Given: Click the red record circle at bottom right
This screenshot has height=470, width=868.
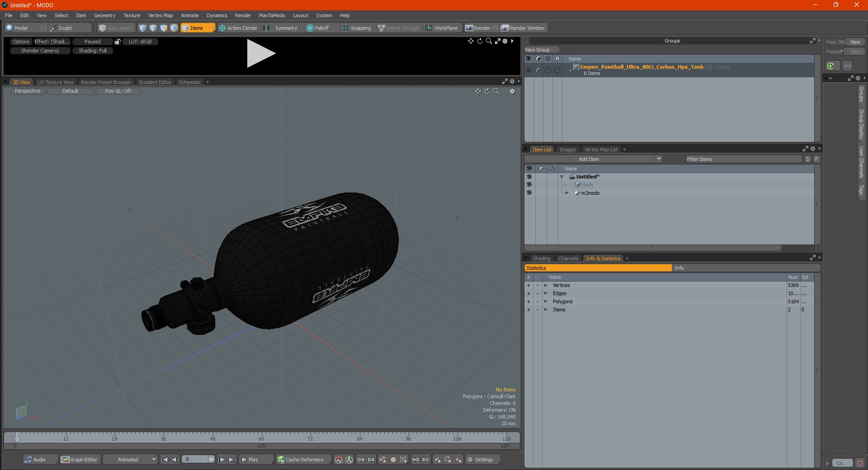Looking at the screenshot, I should pos(860,463).
